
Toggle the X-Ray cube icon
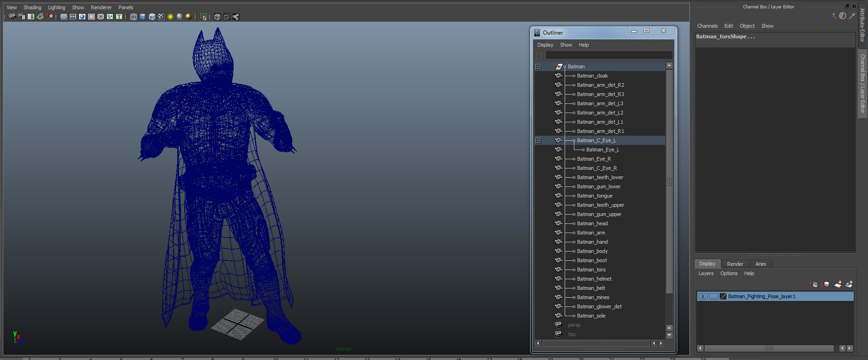pyautogui.click(x=217, y=17)
